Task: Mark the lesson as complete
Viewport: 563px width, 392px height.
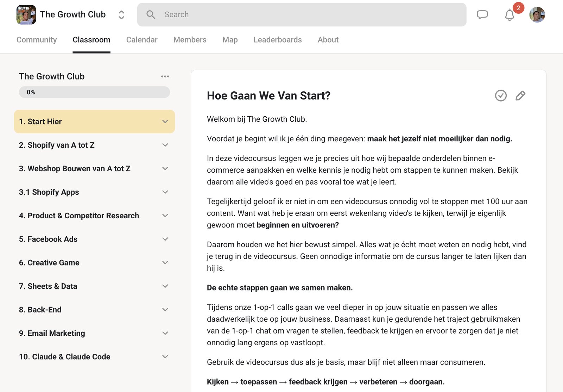Action: coord(501,96)
